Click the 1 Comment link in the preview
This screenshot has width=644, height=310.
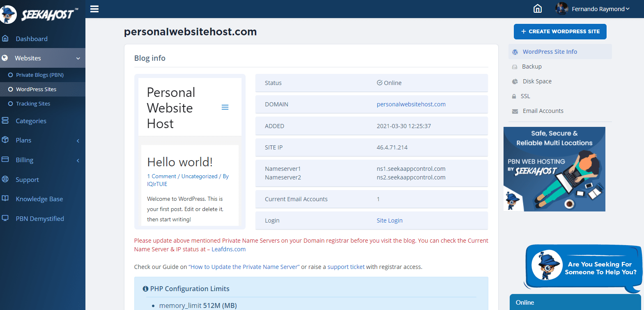(161, 176)
